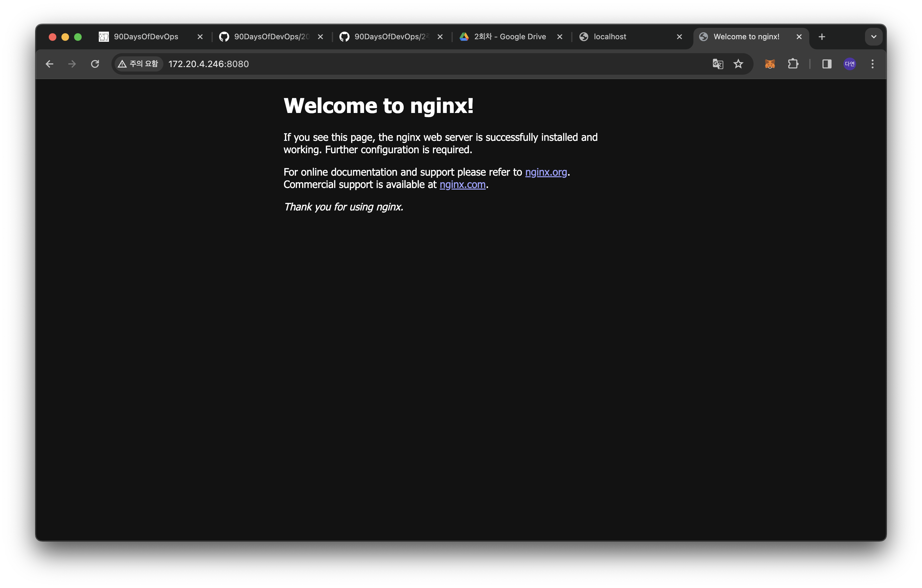
Task: Reload the nginx page
Action: pyautogui.click(x=95, y=64)
